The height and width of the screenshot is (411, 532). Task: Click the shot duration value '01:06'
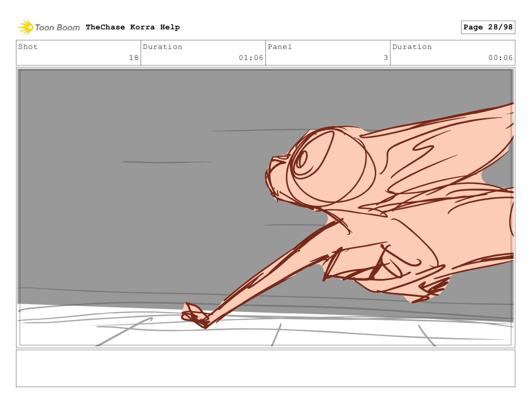click(251, 58)
